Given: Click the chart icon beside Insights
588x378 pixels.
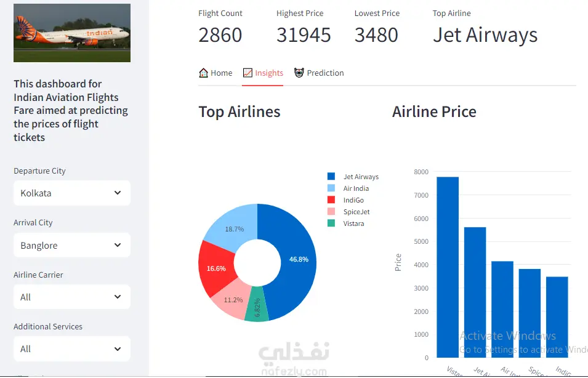Looking at the screenshot, I should pos(248,73).
